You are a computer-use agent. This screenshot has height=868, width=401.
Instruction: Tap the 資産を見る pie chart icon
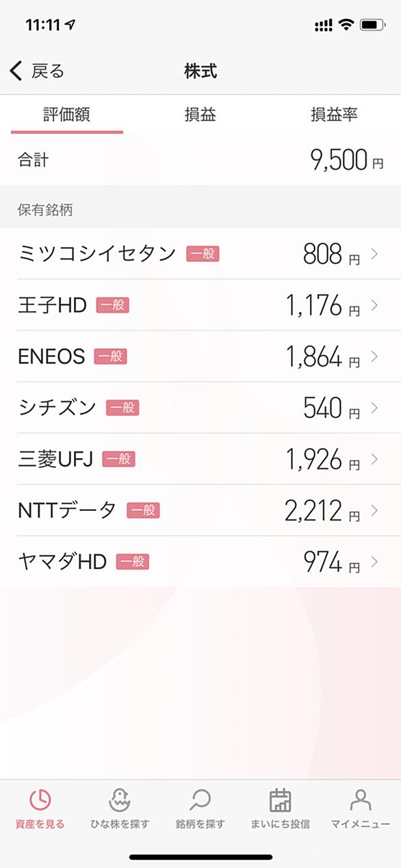pos(40,800)
